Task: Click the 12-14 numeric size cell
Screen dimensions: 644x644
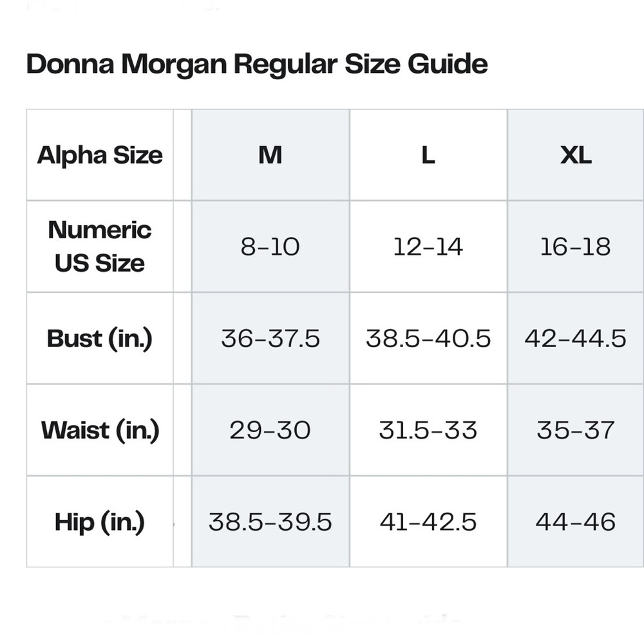Action: tap(428, 247)
